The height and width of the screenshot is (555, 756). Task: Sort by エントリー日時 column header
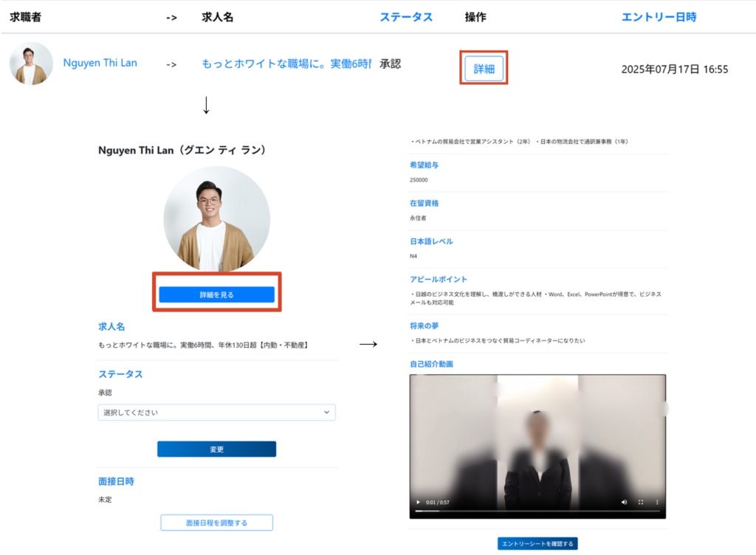(659, 17)
